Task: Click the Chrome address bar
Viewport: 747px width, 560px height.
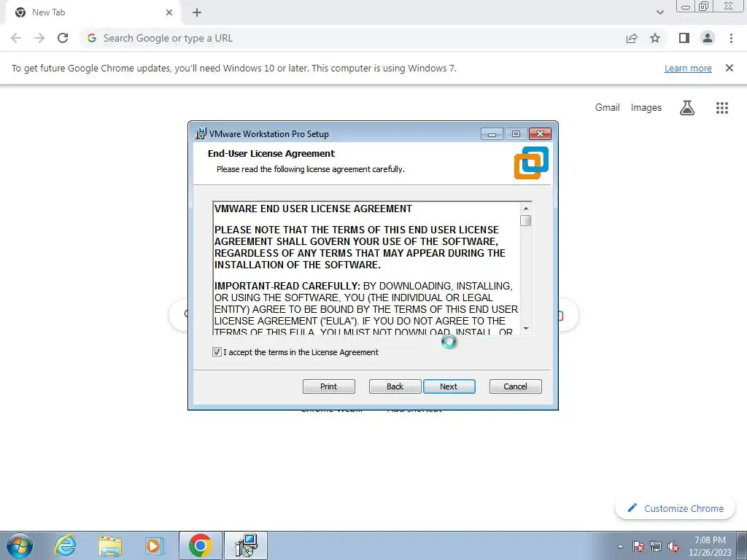Action: tap(352, 38)
